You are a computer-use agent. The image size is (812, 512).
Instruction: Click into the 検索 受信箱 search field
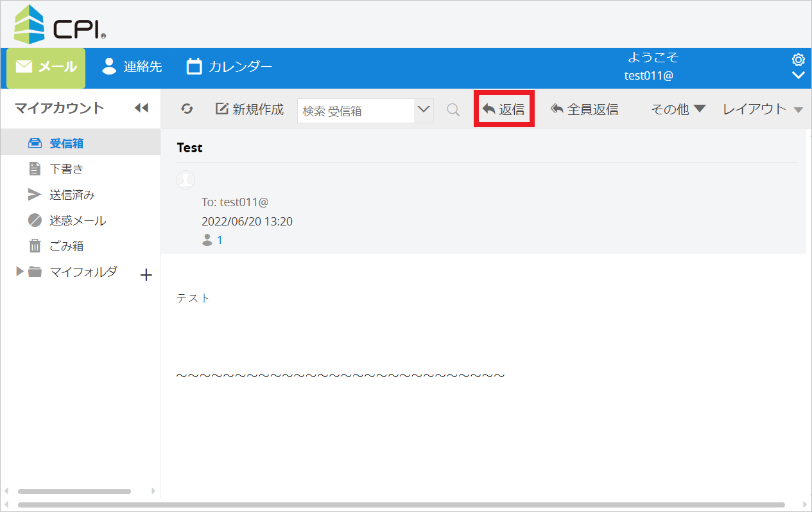356,110
